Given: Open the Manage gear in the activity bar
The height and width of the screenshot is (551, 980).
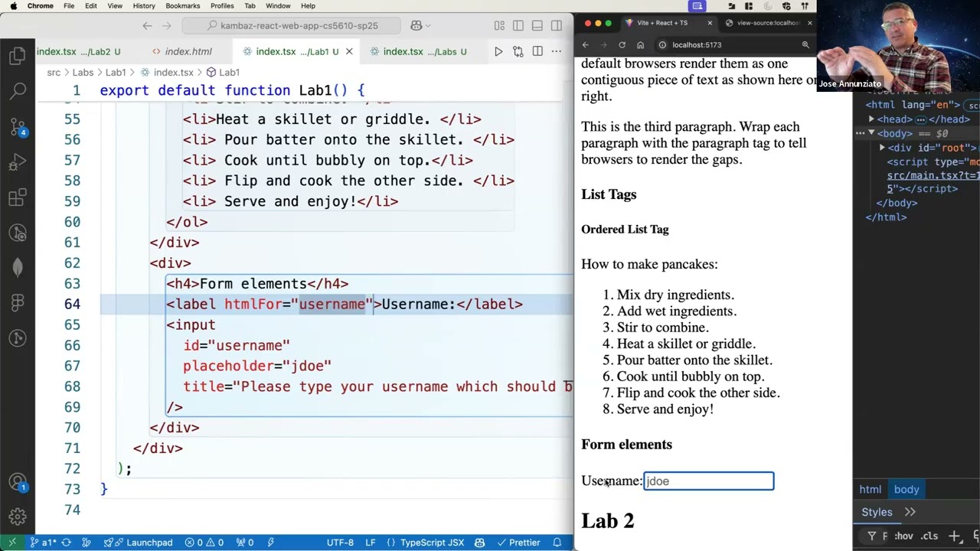Looking at the screenshot, I should pos(18,517).
